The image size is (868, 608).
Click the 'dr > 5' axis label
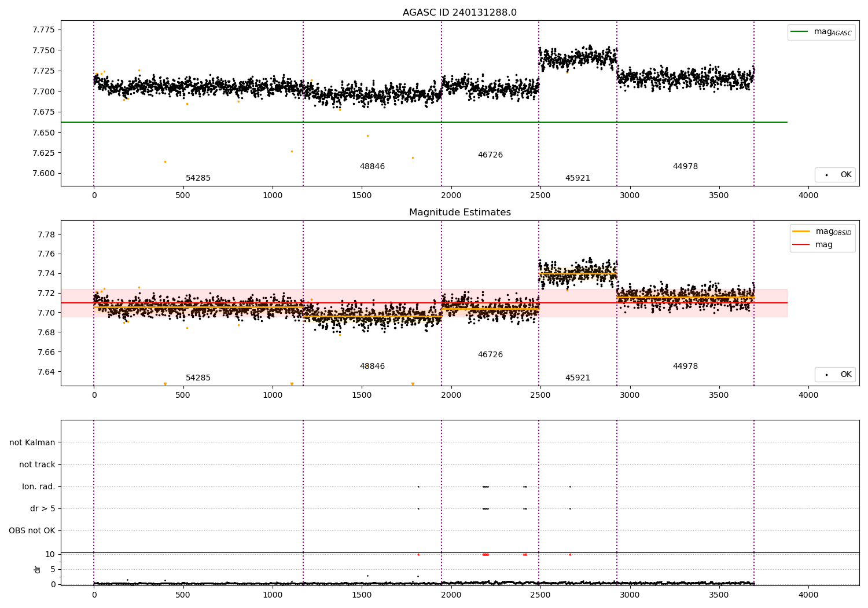tap(43, 508)
